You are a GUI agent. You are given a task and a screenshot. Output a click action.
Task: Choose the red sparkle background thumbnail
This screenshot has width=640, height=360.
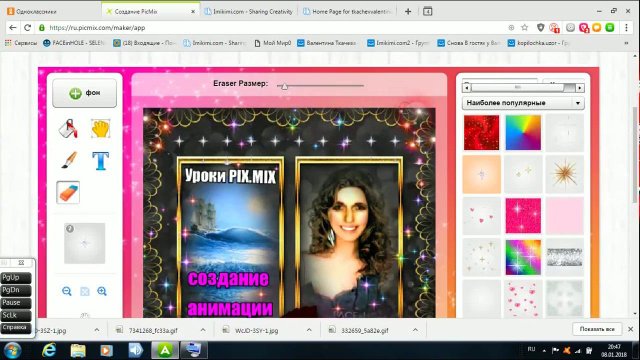coord(482,132)
